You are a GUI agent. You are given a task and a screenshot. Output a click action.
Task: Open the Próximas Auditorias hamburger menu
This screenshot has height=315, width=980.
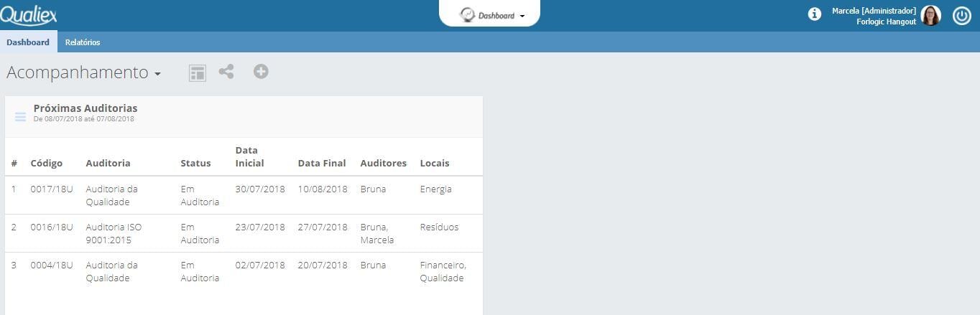[20, 117]
